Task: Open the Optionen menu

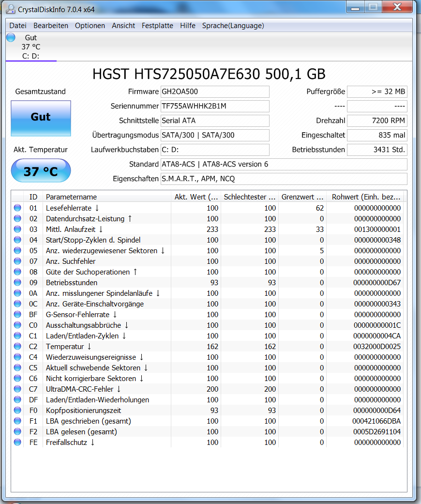Action: coord(90,26)
